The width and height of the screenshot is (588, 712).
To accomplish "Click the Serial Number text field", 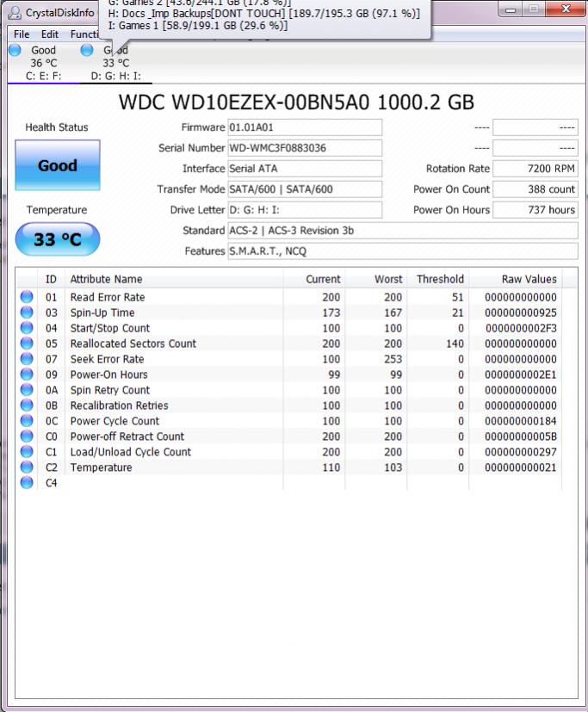I will pos(304,148).
